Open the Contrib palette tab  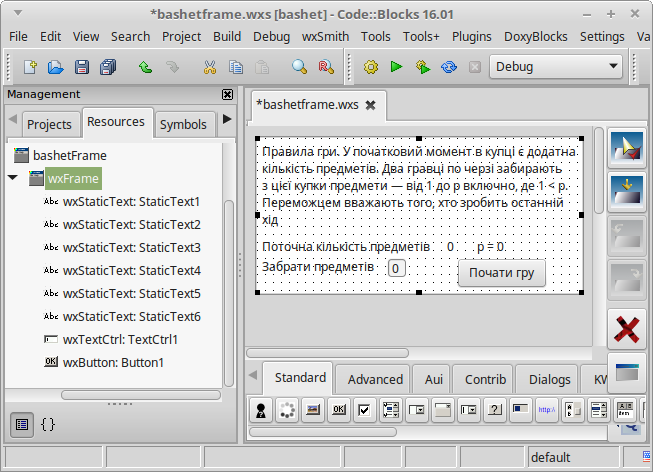485,380
